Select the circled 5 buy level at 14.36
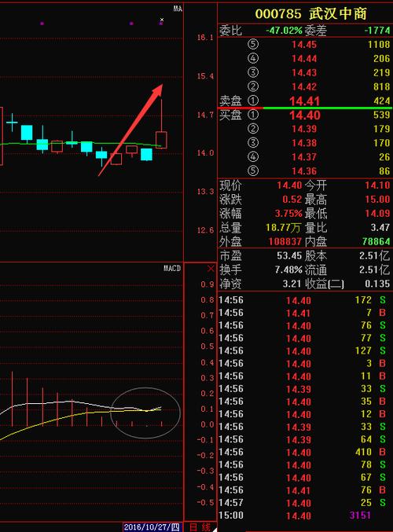This screenshot has width=393, height=532. pyautogui.click(x=253, y=171)
